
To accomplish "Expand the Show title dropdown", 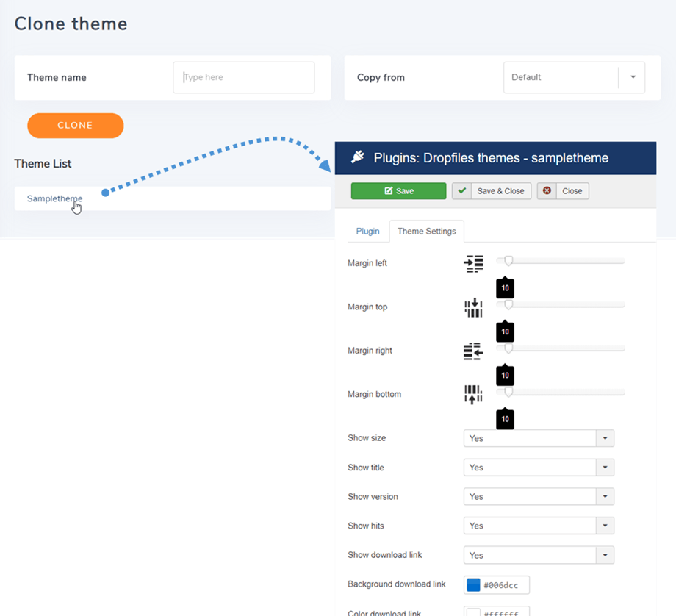I will pos(605,468).
